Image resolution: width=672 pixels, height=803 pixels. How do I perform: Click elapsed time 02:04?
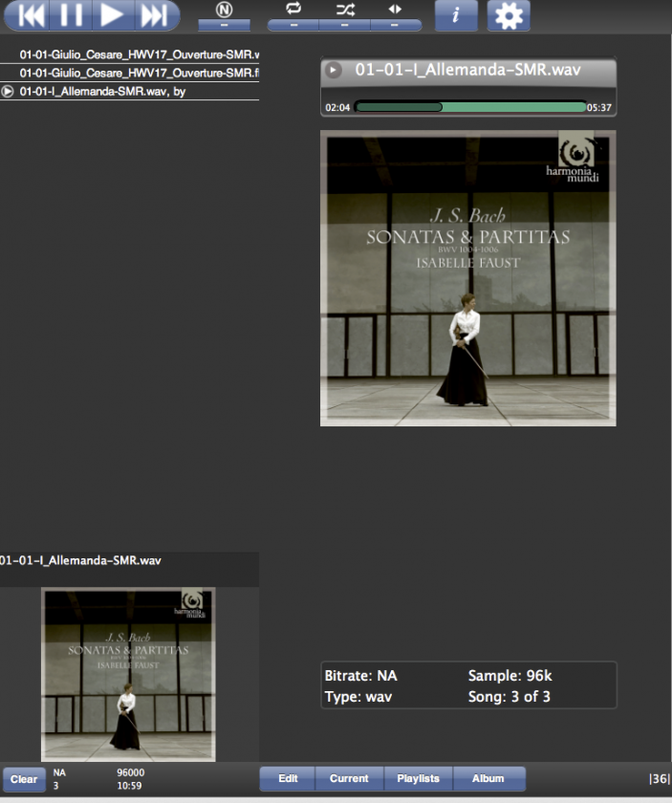click(337, 107)
